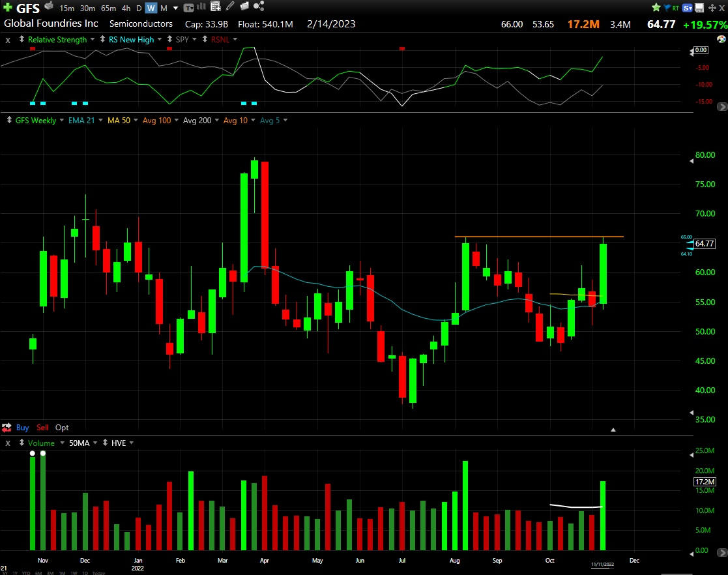Click the move arrows beside Relative Strength
The width and height of the screenshot is (728, 575).
[22, 39]
